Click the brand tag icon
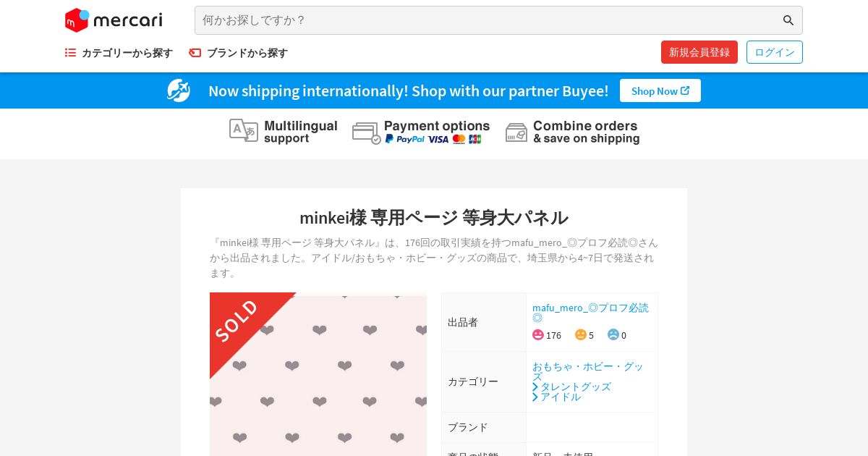The width and height of the screenshot is (868, 456). (x=195, y=53)
